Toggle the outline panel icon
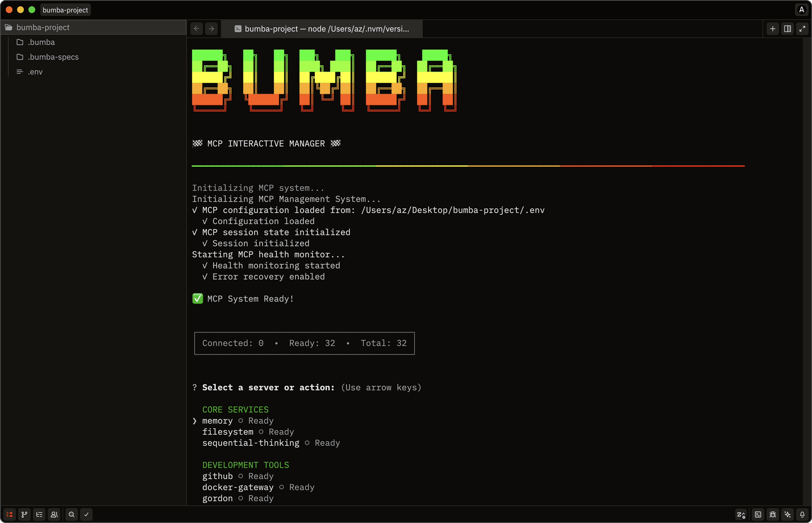This screenshot has width=812, height=523. coord(39,514)
